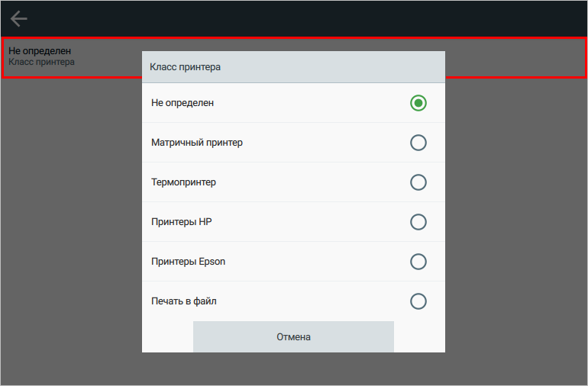The image size is (588, 386).
Task: Choose the Принтеры HP list label
Action: point(182,222)
